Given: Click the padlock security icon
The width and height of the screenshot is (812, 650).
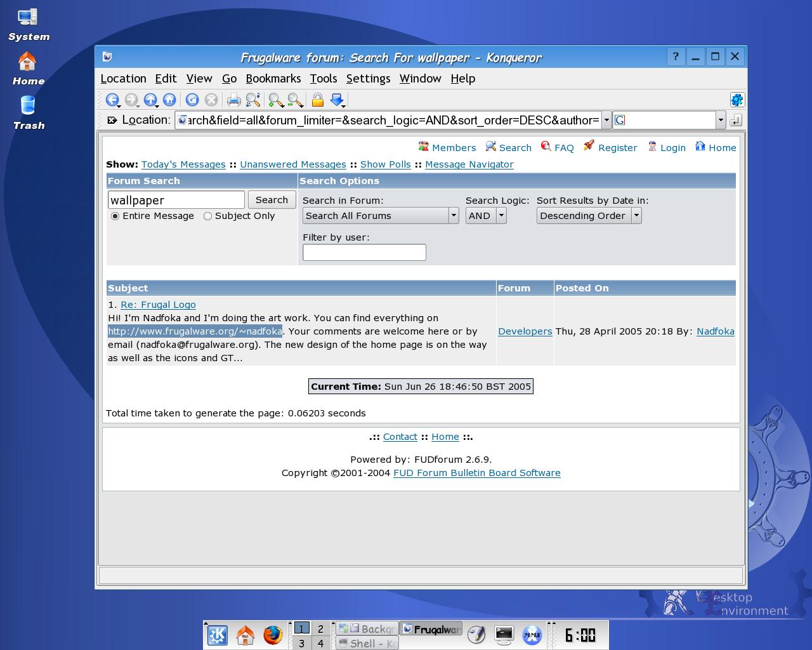Looking at the screenshot, I should pos(318,100).
